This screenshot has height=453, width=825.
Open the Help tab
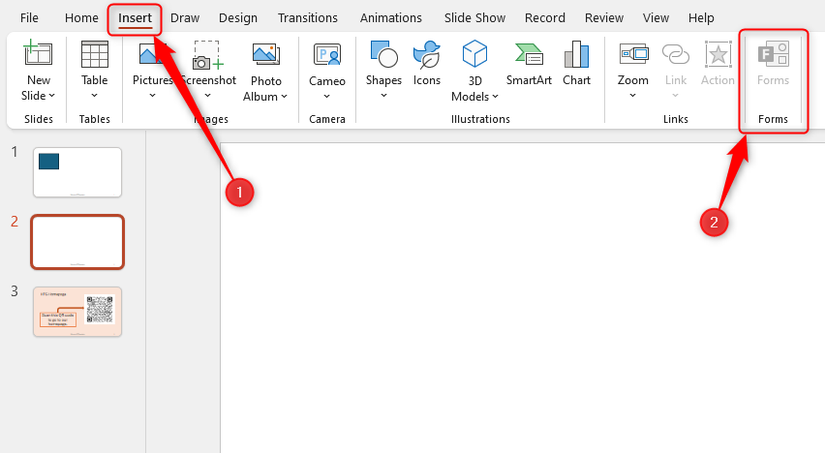coord(701,18)
